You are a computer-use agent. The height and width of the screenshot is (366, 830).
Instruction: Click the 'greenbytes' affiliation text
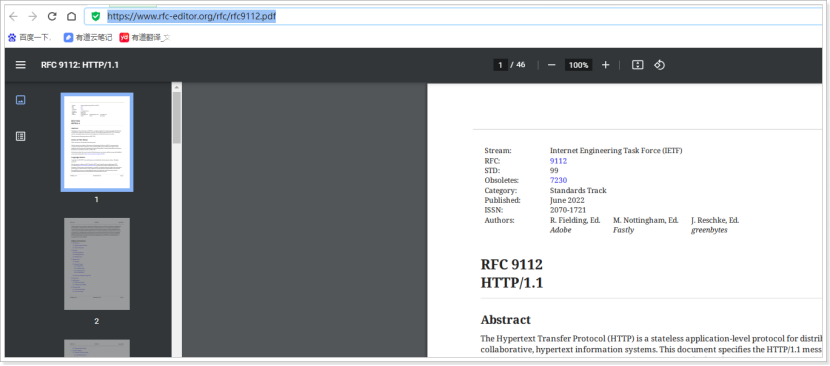click(x=709, y=230)
